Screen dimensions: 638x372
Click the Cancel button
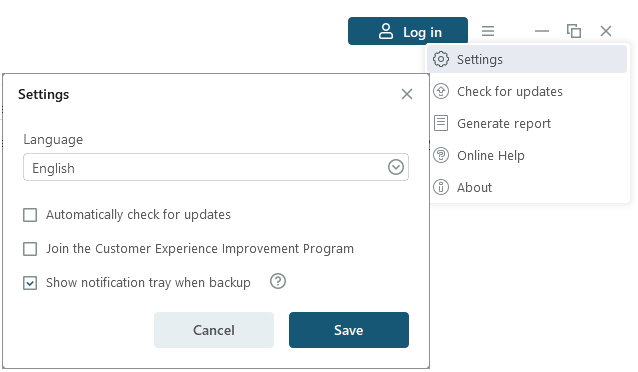pos(214,330)
